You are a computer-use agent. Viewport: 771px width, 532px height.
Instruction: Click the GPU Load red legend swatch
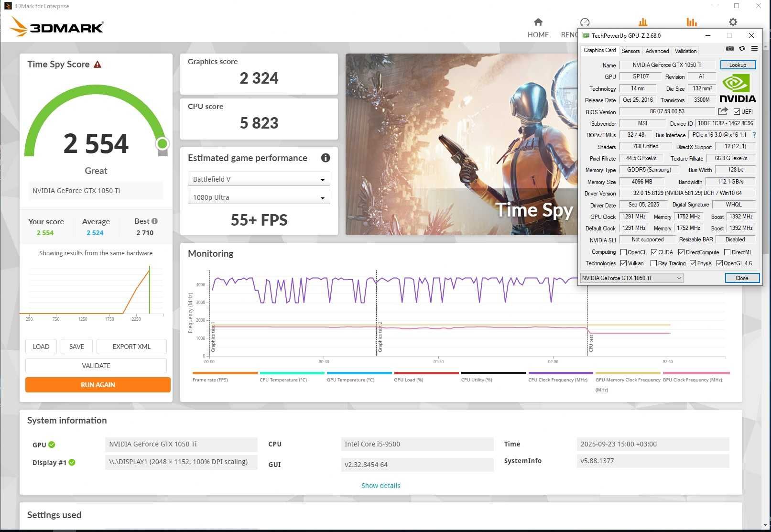pyautogui.click(x=426, y=373)
